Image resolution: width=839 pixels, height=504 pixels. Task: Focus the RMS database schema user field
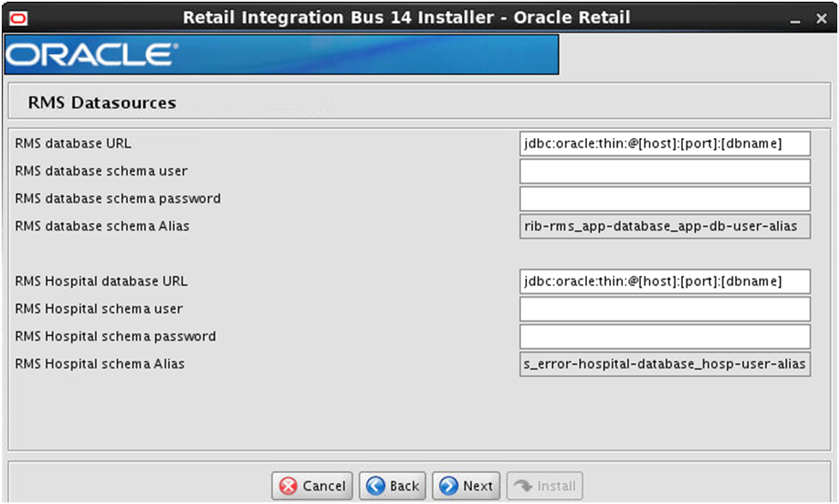coord(664,171)
